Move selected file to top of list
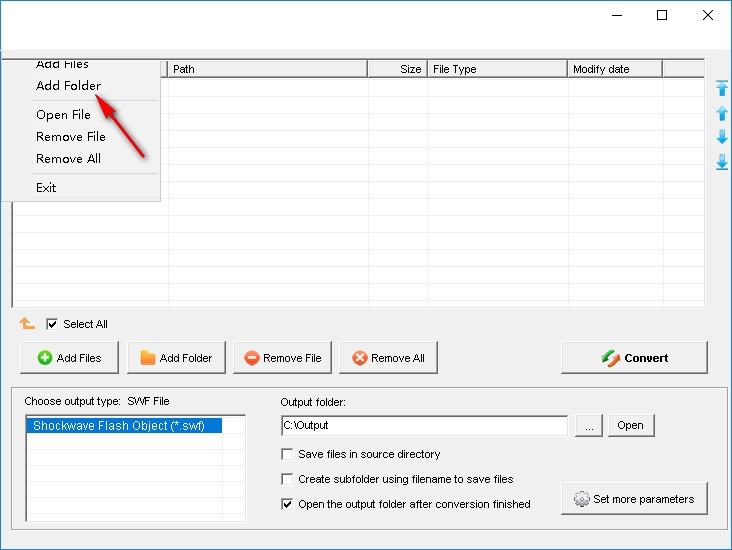This screenshot has width=732, height=550. pos(722,88)
